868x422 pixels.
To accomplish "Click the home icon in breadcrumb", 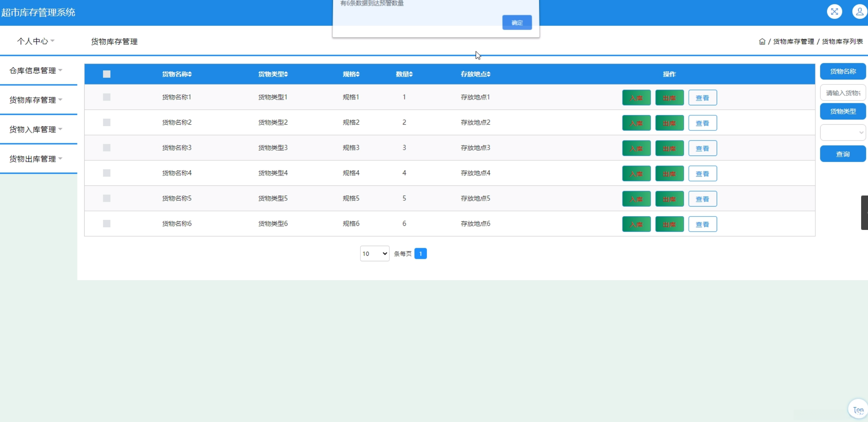I will [x=762, y=42].
